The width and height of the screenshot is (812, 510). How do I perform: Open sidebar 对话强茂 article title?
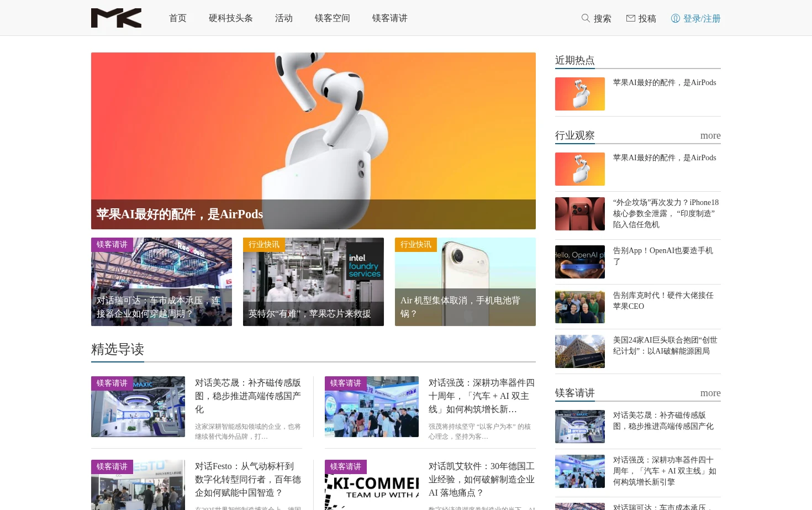point(665,471)
